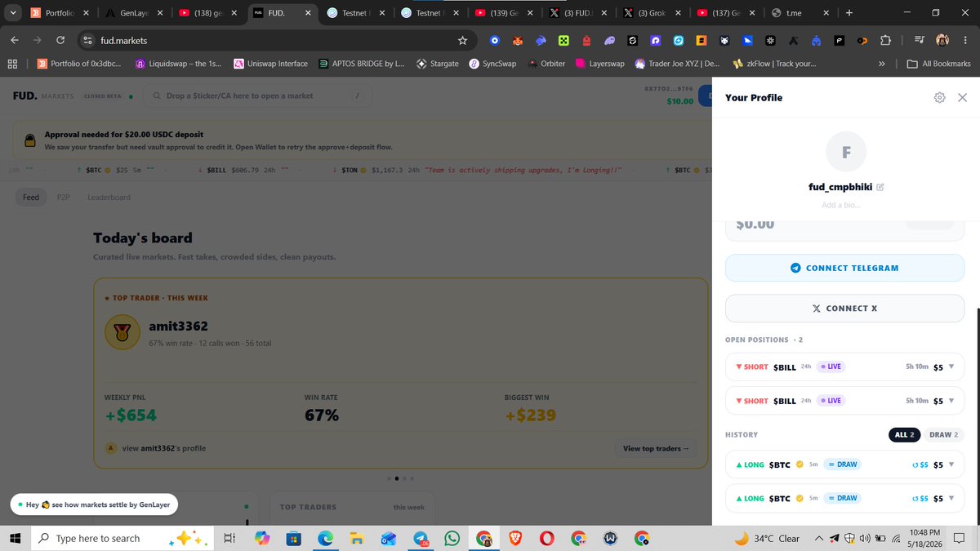Close the Your Profile panel
The image size is (980, 551).
(x=962, y=97)
